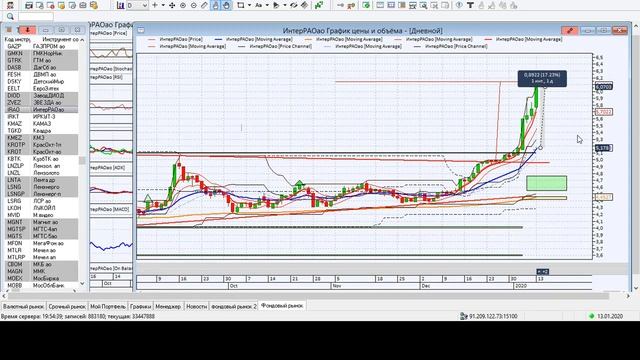640x360 pixels.
Task: Select KMAZ КАМАЗ row
Action: coord(41,123)
